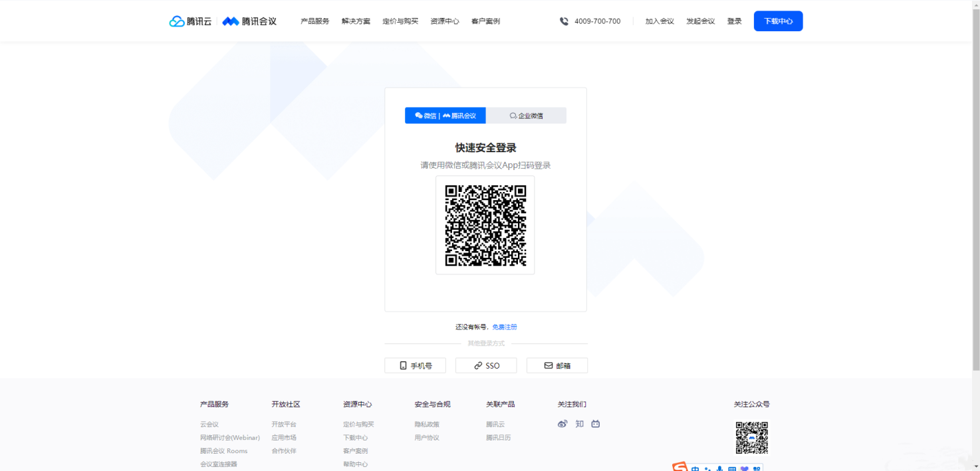Open the 隐私政策 footer link
This screenshot has width=980, height=471.
pyautogui.click(x=427, y=424)
